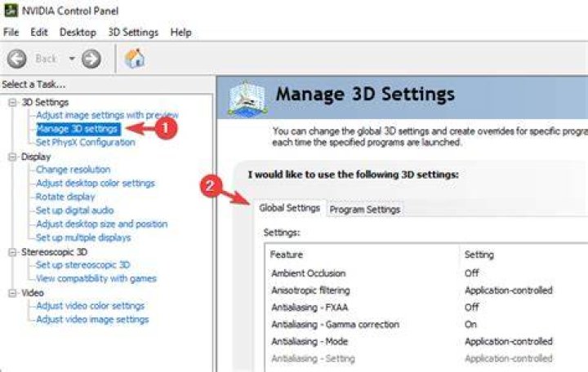The height and width of the screenshot is (372, 588).
Task: Open the Desktop menu
Action: [x=78, y=33]
